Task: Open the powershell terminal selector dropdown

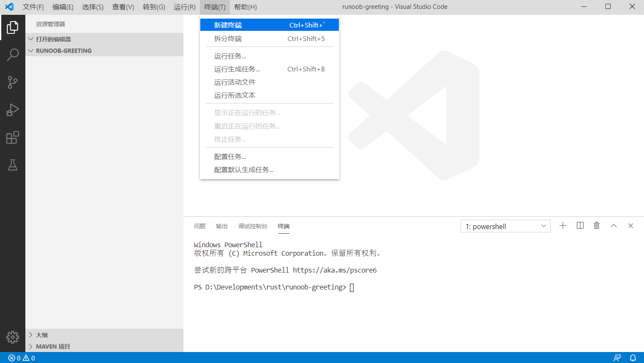Action: 505,226
